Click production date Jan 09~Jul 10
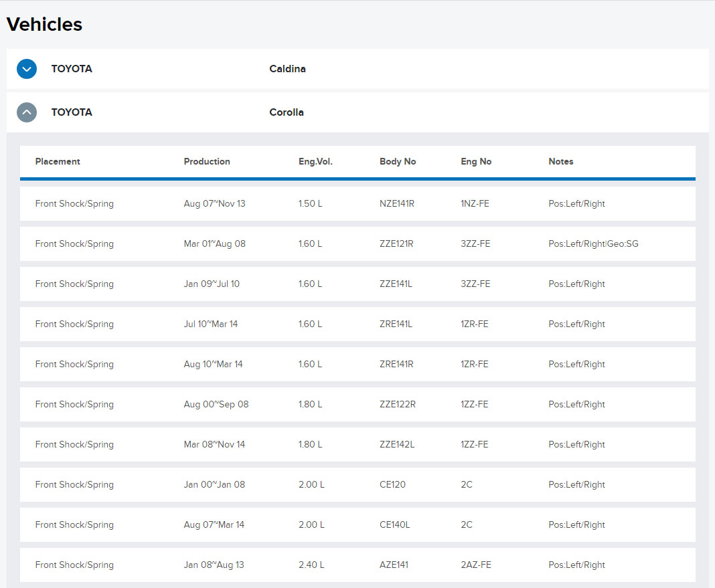Image resolution: width=715 pixels, height=588 pixels. 212,284
